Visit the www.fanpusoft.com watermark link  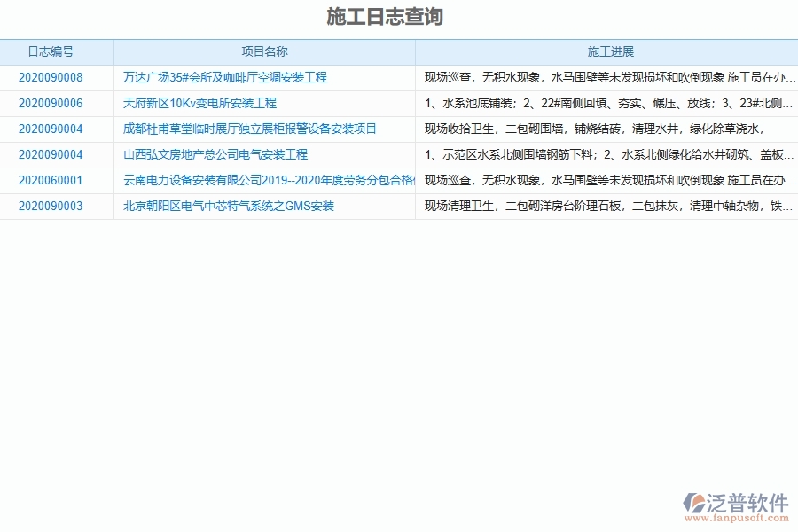(739, 515)
